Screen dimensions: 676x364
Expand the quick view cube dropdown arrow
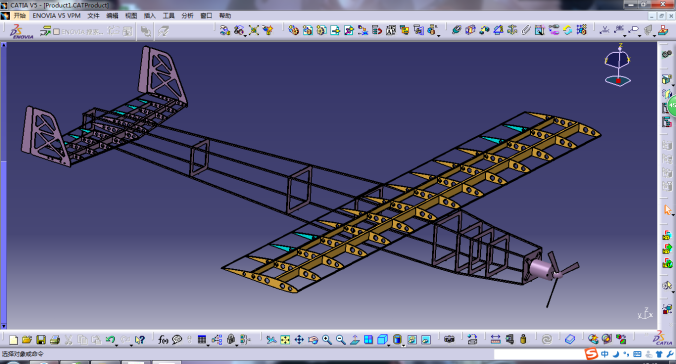388,345
